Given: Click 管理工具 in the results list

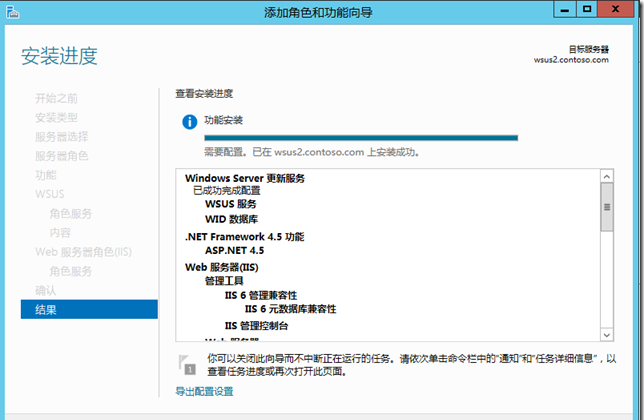Looking at the screenshot, I should (x=224, y=281).
